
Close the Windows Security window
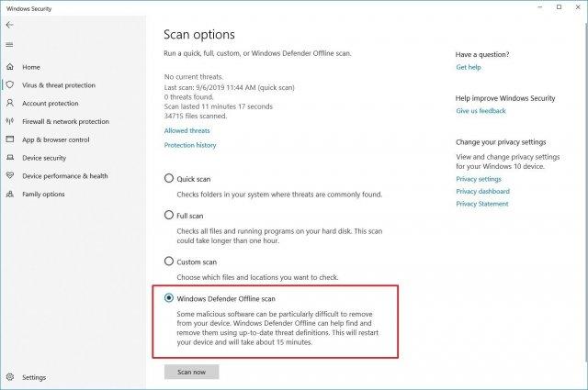[578, 7]
